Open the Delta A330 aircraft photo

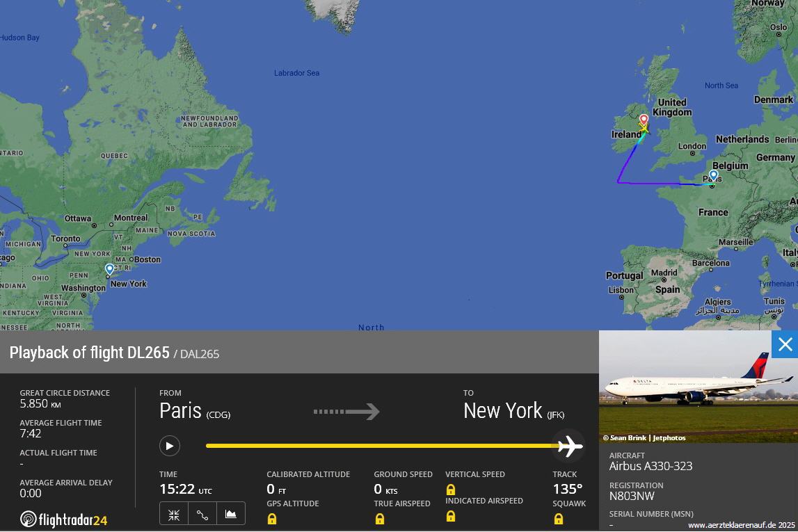pyautogui.click(x=699, y=387)
